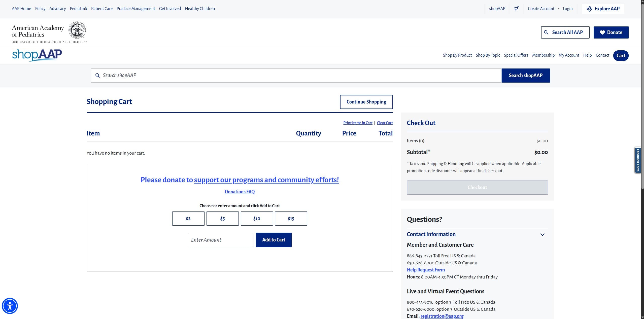The width and height of the screenshot is (644, 319).
Task: Open PediaLink from the top bar
Action: click(79, 9)
